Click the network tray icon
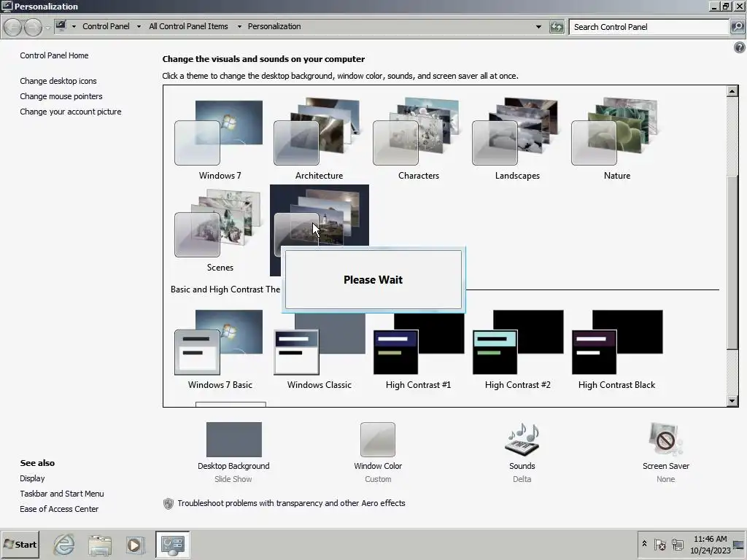 pos(677,544)
